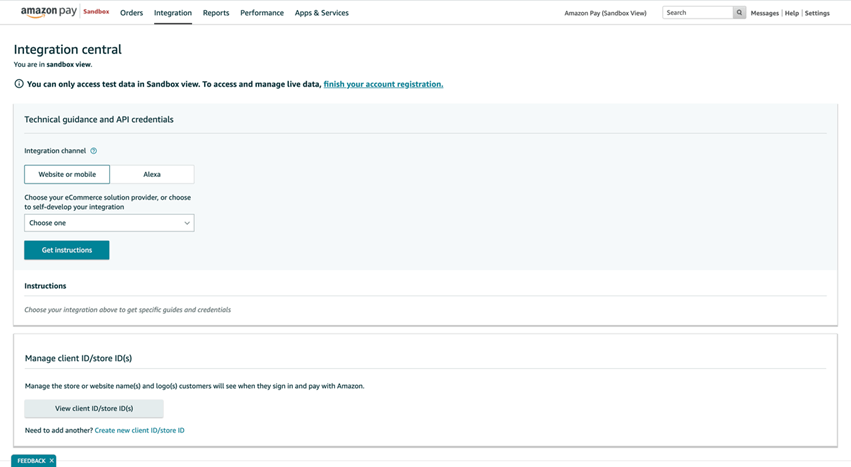Open the Integration menu
The width and height of the screenshot is (851, 467).
[x=173, y=12]
